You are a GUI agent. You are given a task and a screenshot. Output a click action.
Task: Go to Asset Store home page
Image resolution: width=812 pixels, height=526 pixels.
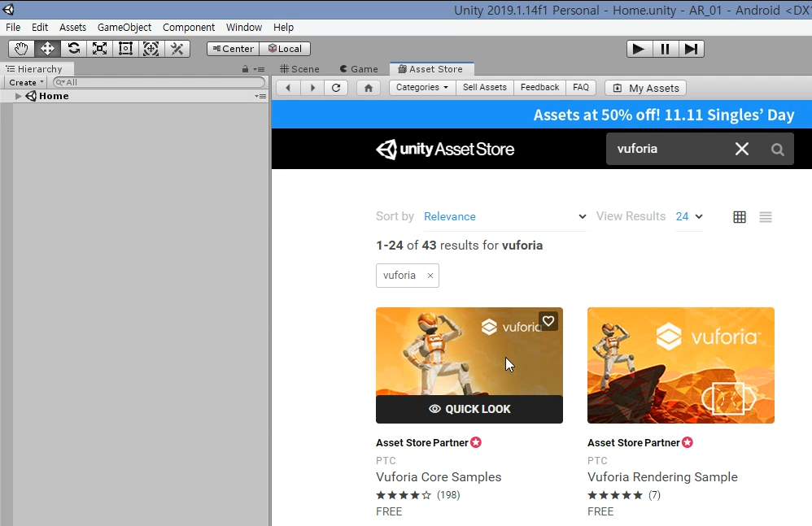click(x=369, y=88)
